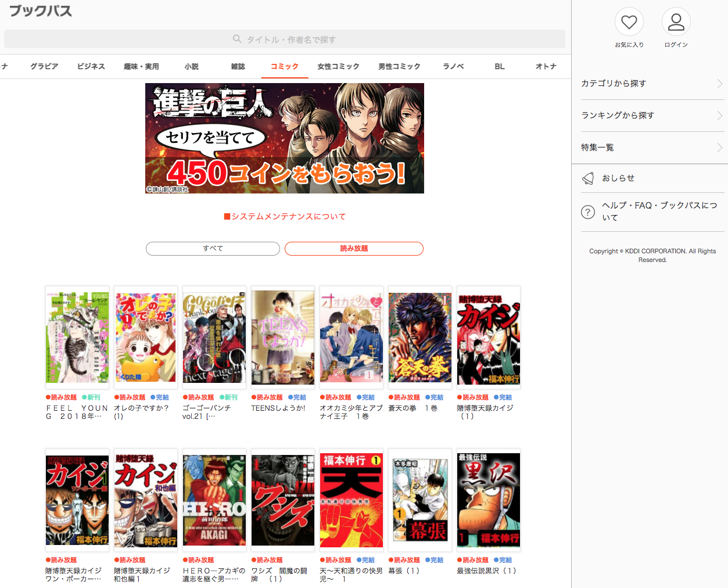Expand ランキングから探す chevron
This screenshot has height=588, width=728.
(720, 116)
